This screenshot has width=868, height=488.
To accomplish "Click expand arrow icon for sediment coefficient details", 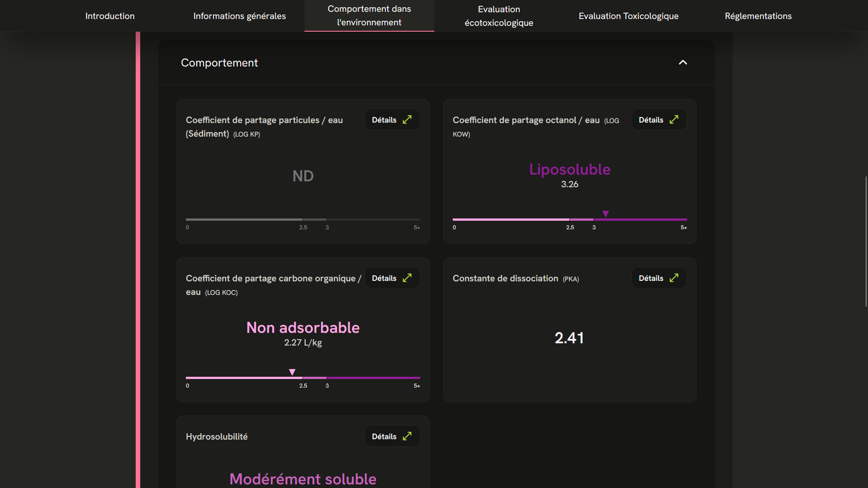I will [x=407, y=119].
